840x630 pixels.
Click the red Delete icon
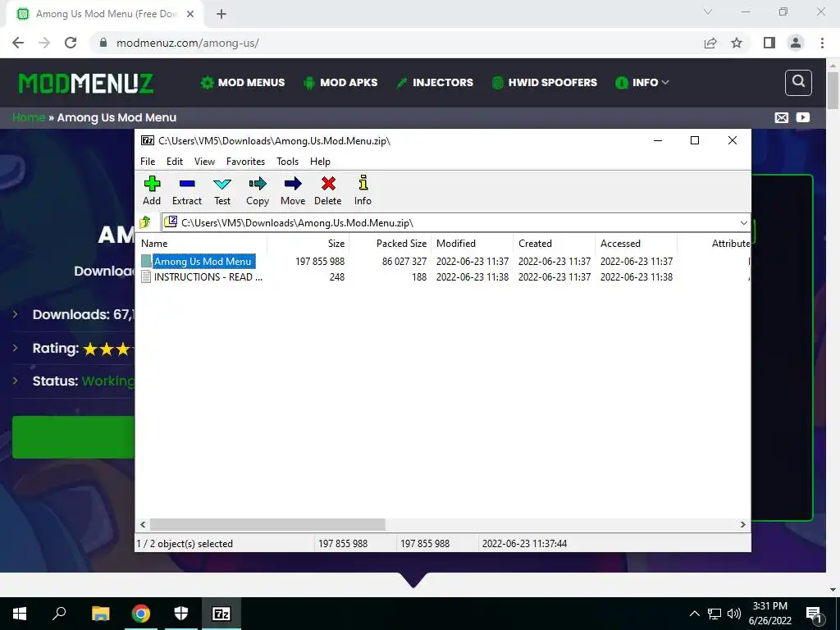(328, 190)
